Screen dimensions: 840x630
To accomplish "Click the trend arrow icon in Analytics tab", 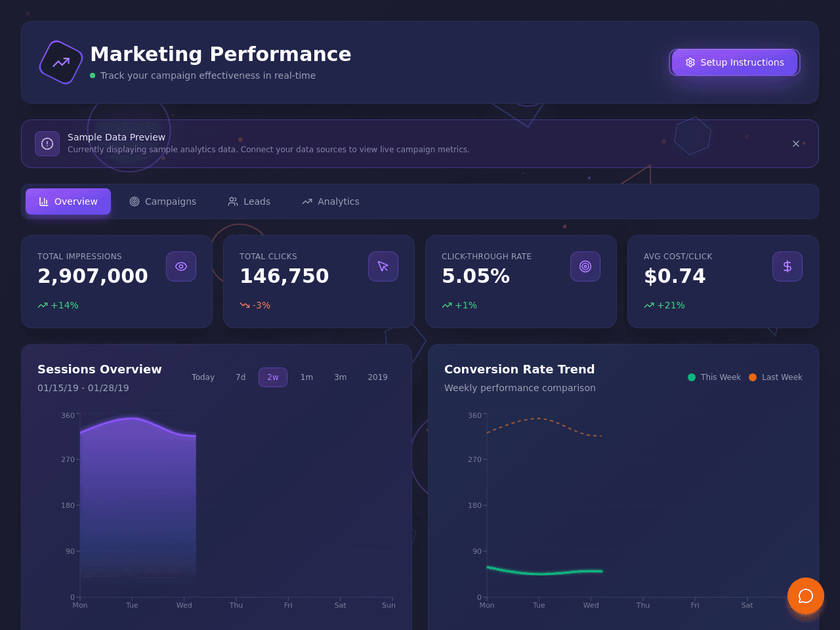I will (307, 201).
